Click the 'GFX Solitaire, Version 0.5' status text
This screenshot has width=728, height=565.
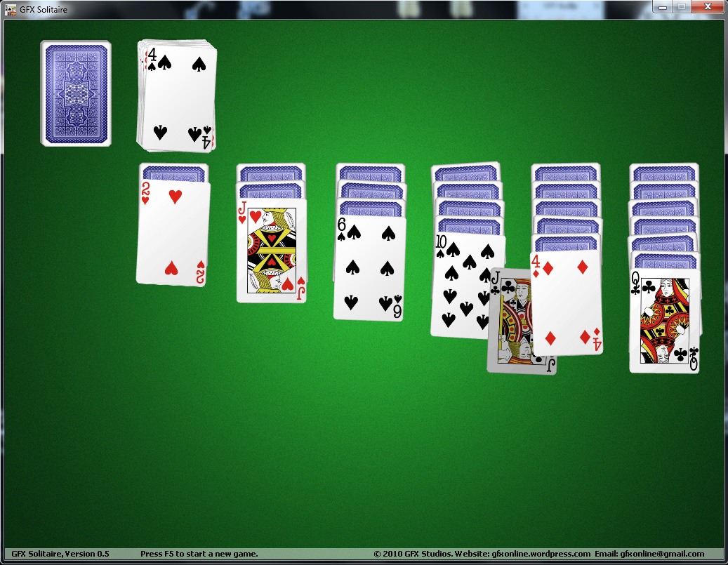tap(60, 554)
